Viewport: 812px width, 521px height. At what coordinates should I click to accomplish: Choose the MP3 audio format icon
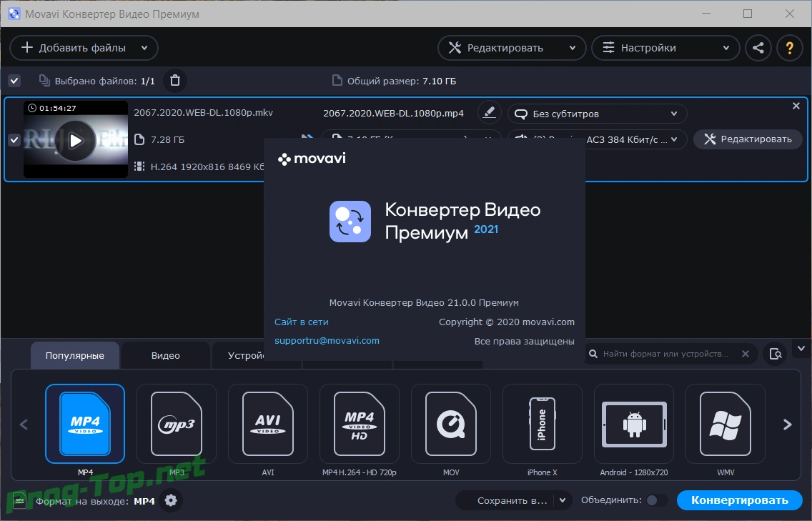(177, 424)
